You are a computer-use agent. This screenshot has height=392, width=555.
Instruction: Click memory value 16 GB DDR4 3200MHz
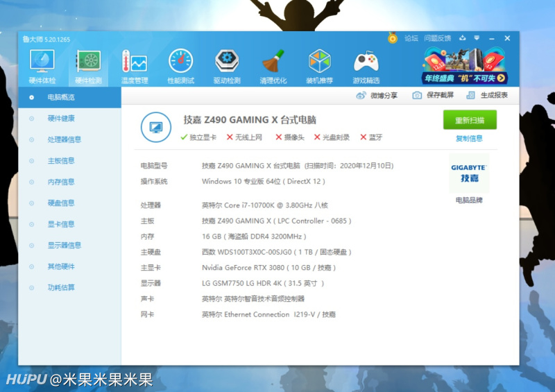254,237
